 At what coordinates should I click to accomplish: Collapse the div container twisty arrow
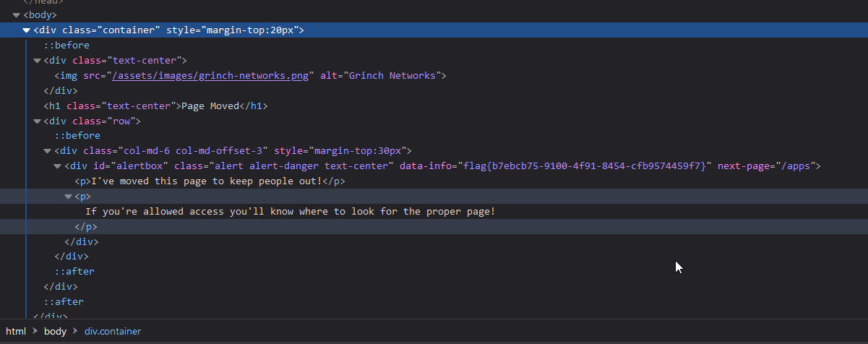27,30
